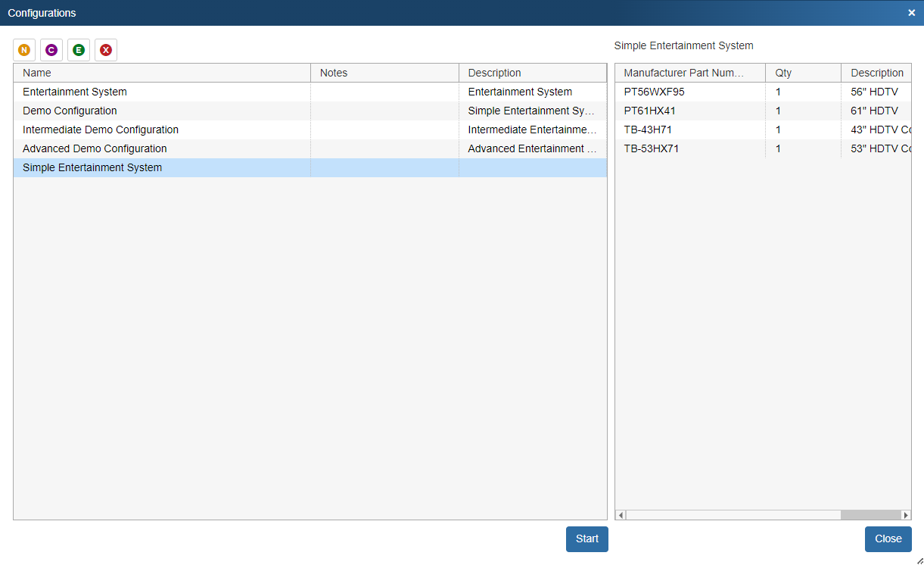The width and height of the screenshot is (924, 565).
Task: Click the horizontal scrollbar right arrow
Action: (906, 515)
